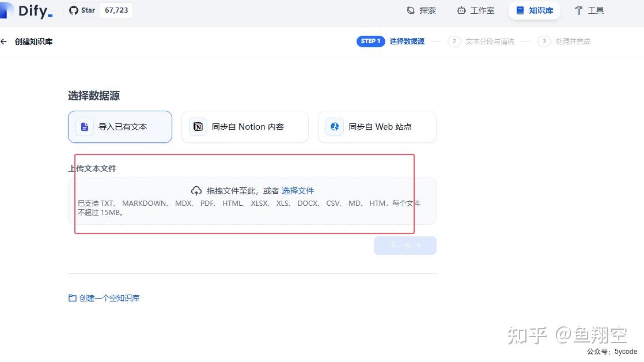Click the Dify logo
This screenshot has width=644, height=362.
(x=26, y=10)
